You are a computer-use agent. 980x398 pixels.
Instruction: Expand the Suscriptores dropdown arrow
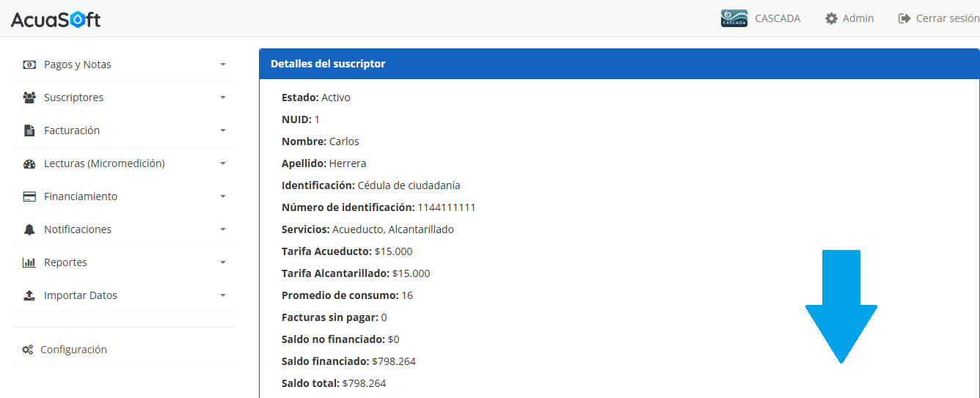223,97
